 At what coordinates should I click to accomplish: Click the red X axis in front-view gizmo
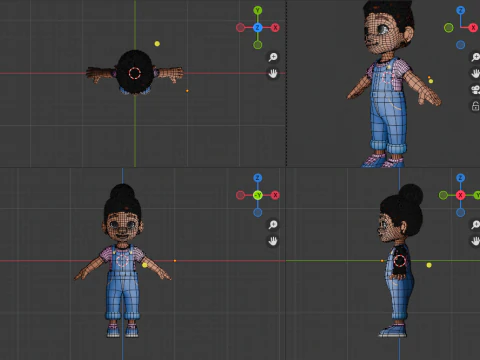pos(275,195)
